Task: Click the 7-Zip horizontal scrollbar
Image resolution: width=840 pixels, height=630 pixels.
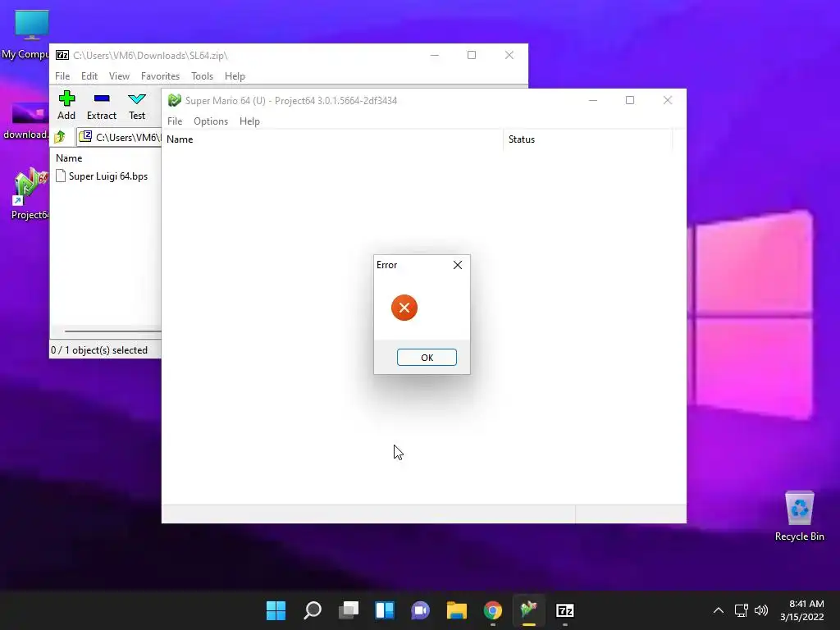Action: [x=112, y=331]
